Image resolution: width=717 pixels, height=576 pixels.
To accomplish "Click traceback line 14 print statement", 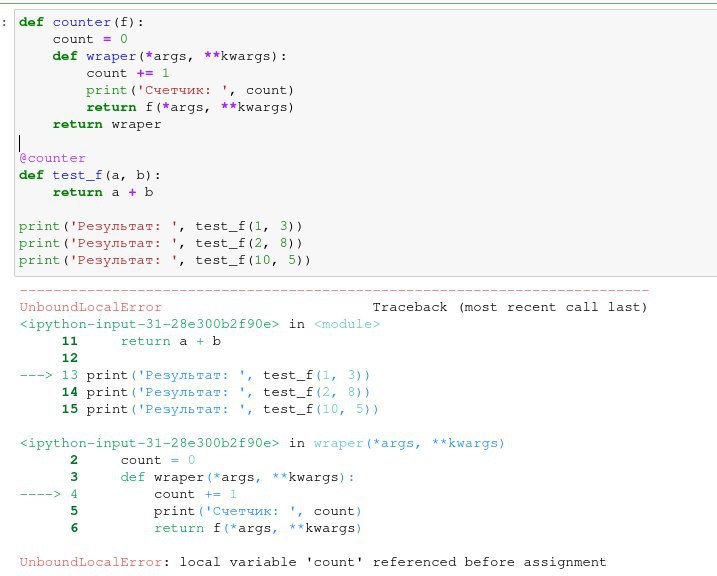I will coord(215,392).
